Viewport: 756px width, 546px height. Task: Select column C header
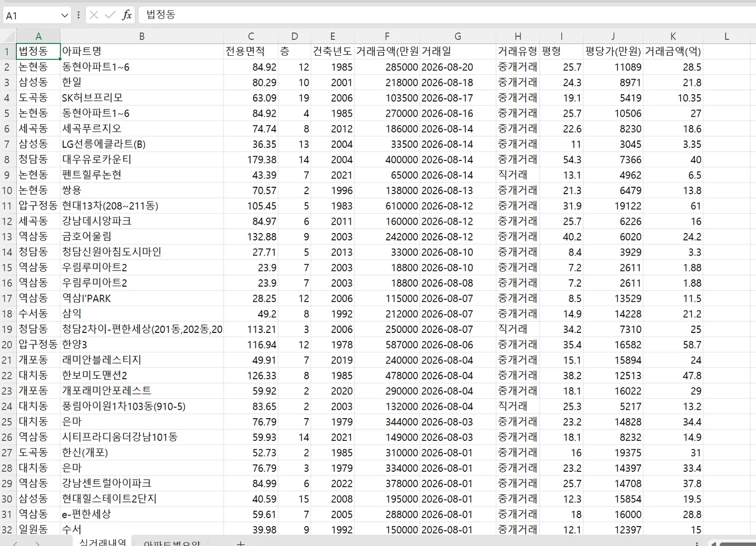coord(251,36)
